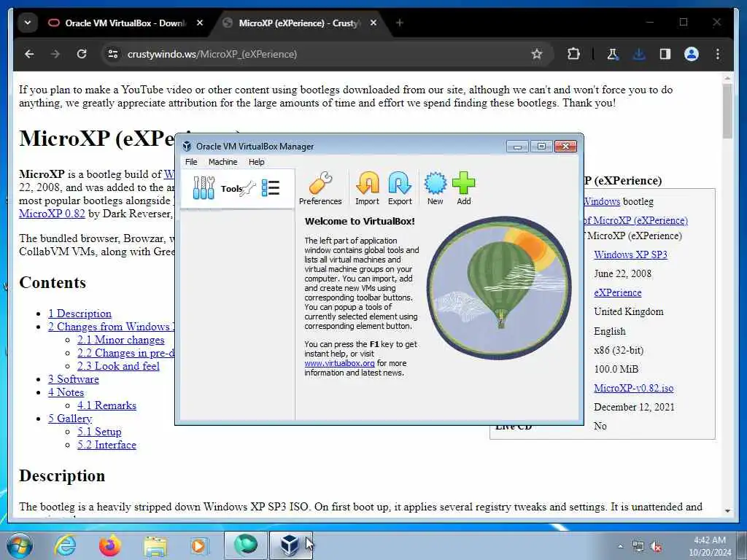Open the 5.1 Setup link
This screenshot has width=747, height=560.
point(99,432)
